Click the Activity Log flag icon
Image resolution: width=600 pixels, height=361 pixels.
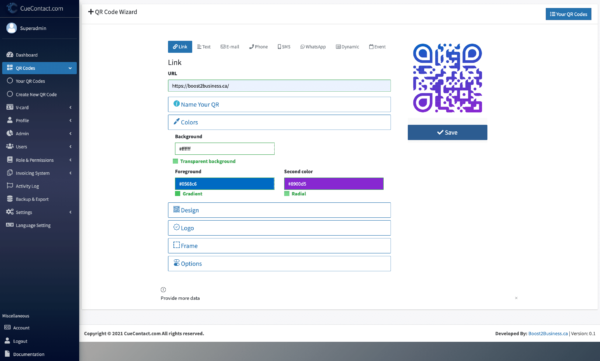pyautogui.click(x=10, y=186)
